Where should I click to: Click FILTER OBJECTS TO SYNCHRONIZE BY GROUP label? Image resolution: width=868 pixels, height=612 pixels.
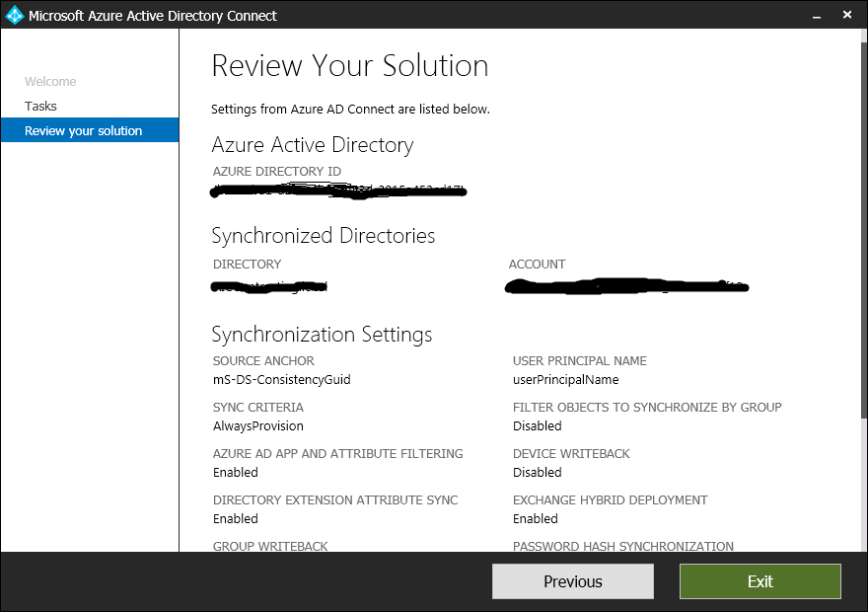pos(647,407)
